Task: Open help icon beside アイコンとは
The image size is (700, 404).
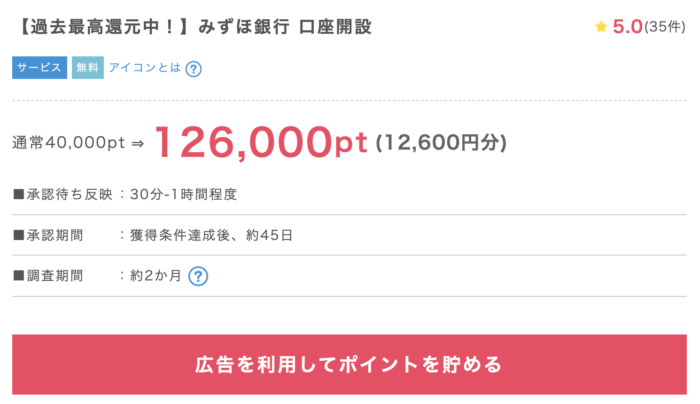Action: click(194, 69)
